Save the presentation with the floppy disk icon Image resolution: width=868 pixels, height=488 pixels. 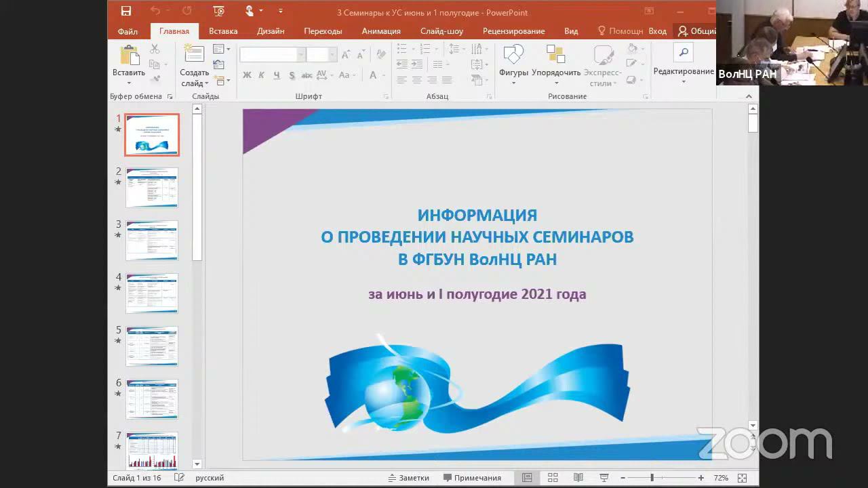pos(125,11)
